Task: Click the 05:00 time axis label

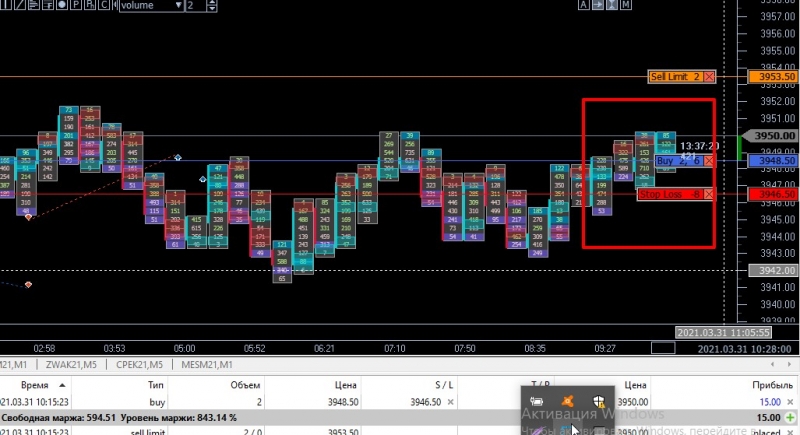Action: click(x=184, y=348)
